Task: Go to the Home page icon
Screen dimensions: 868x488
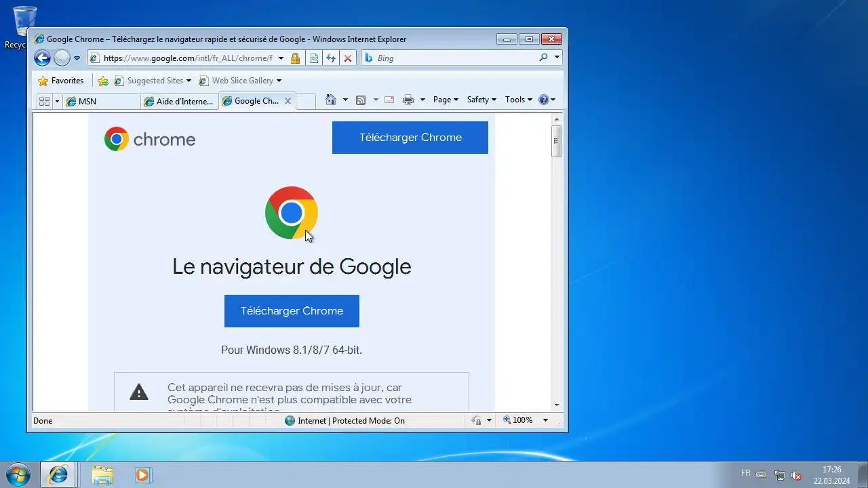Action: 330,100
